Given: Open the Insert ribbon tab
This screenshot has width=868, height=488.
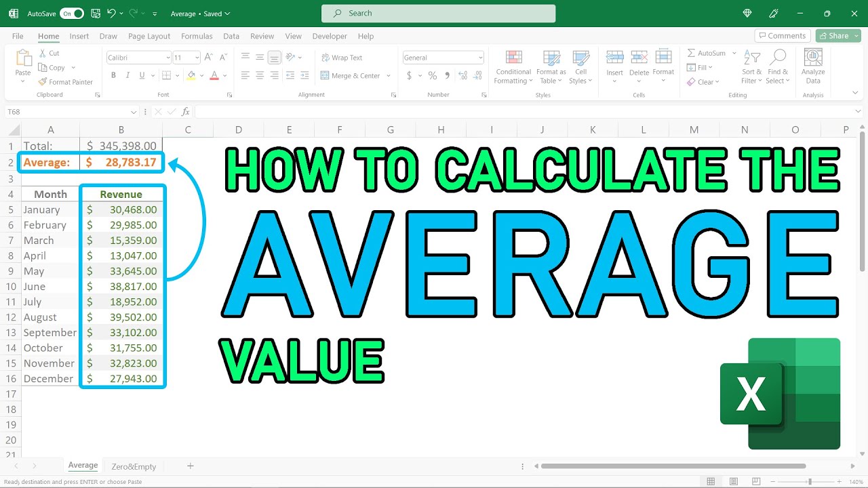Looking at the screenshot, I should click(79, 36).
